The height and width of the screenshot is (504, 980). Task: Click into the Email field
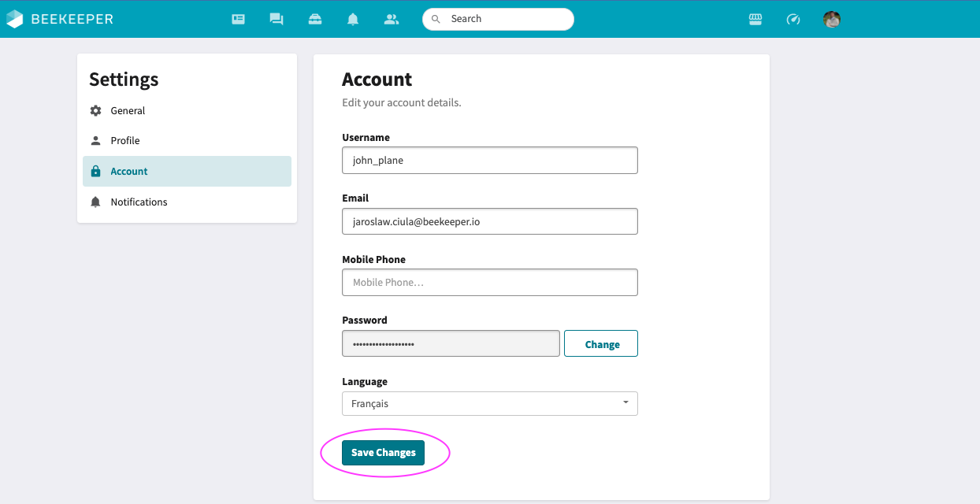click(489, 221)
